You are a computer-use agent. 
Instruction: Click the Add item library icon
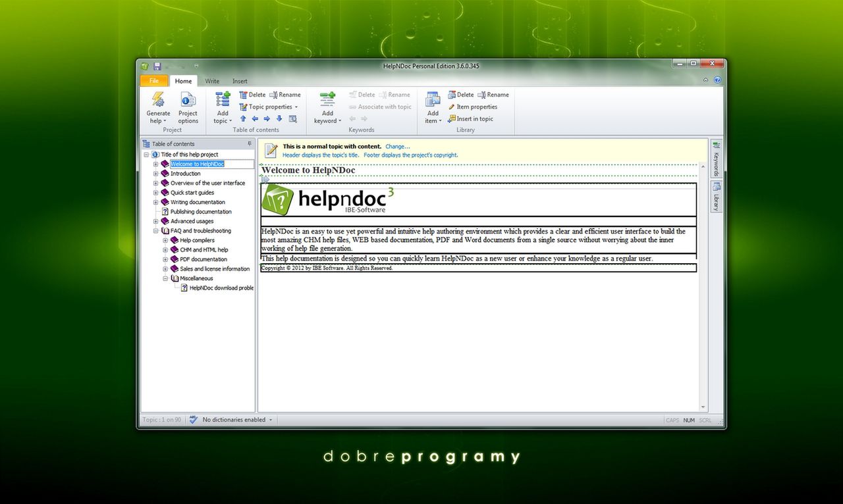pos(433,99)
